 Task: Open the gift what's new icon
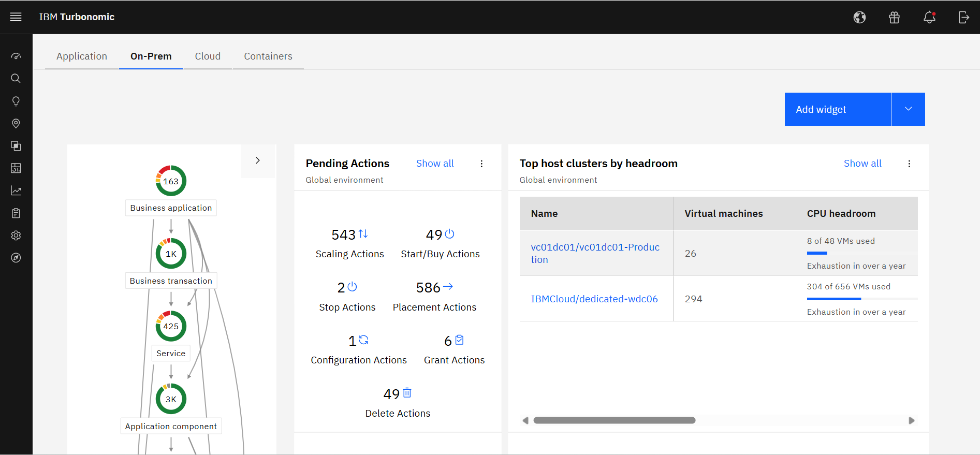(894, 17)
